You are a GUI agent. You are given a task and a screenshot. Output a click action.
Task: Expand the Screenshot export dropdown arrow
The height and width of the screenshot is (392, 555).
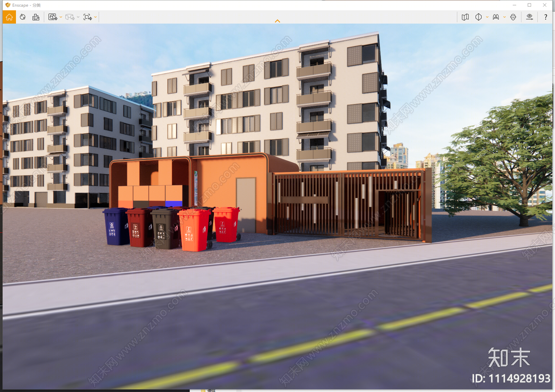click(61, 17)
